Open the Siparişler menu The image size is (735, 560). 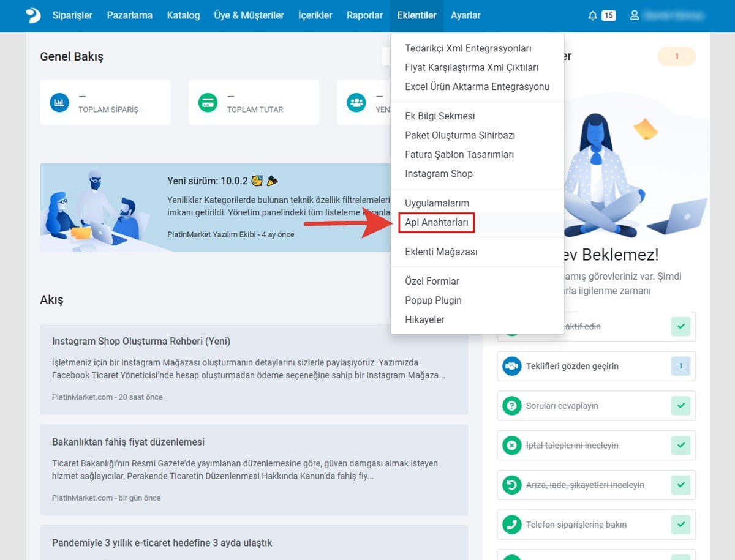[72, 15]
